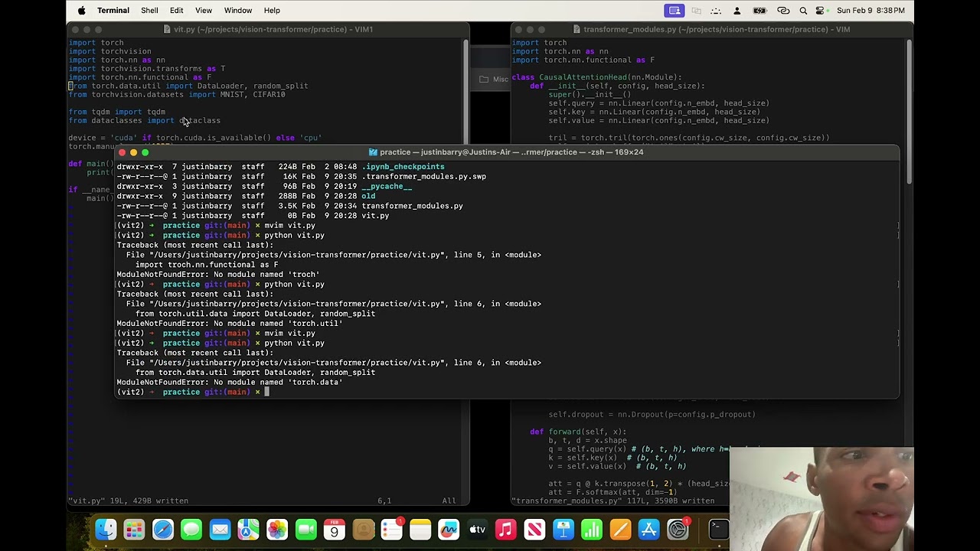
Task: Launch Notes from the dock
Action: click(420, 529)
